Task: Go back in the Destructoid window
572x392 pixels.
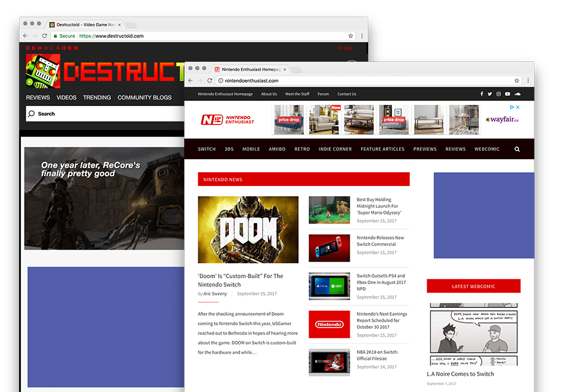Action: tap(25, 36)
